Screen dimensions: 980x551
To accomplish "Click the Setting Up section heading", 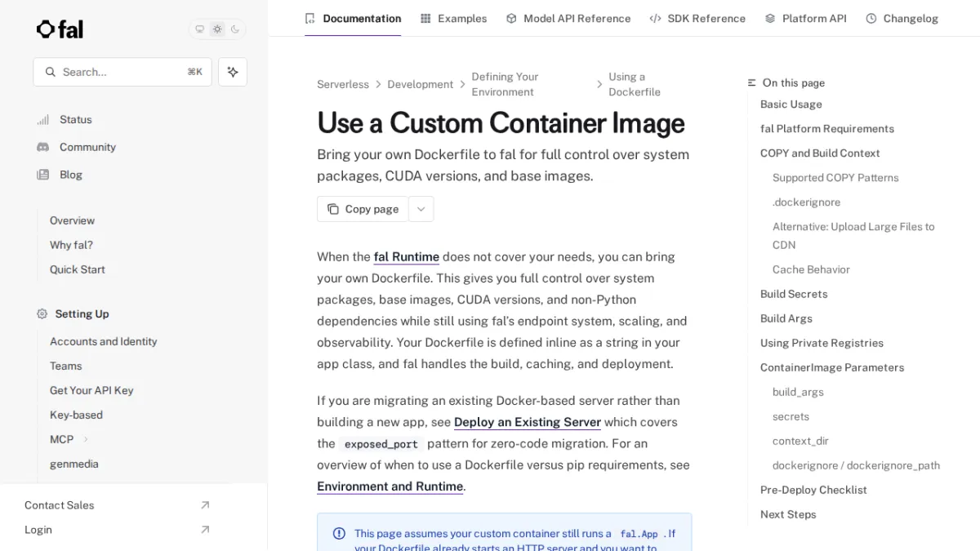I will click(x=82, y=313).
